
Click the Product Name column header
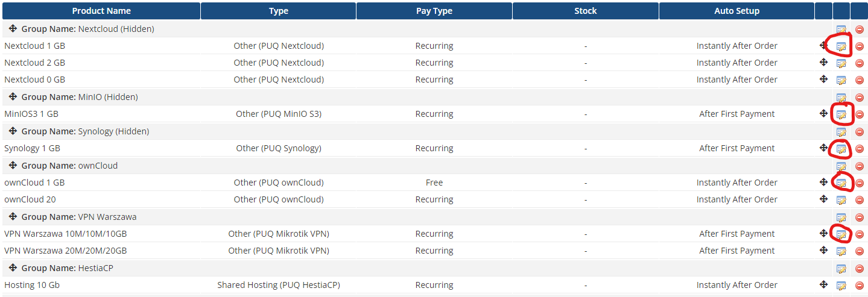[101, 11]
